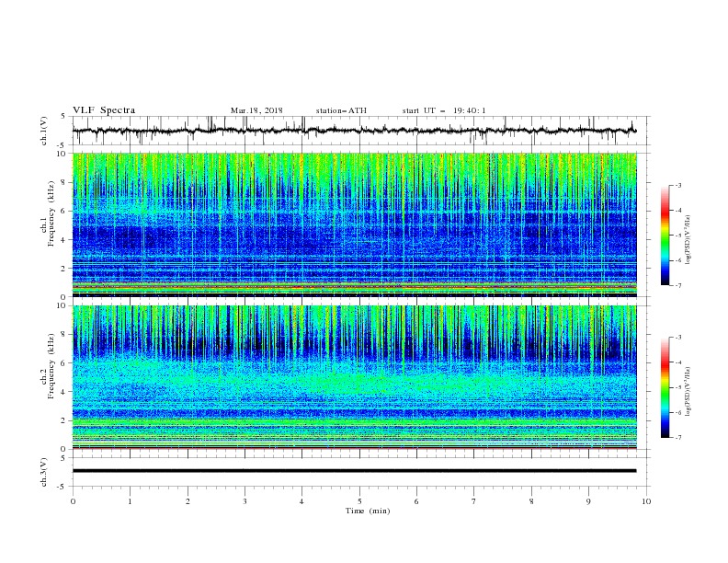Click the "ch.3(V)" axis label
The width and height of the screenshot is (728, 563).
tap(44, 472)
